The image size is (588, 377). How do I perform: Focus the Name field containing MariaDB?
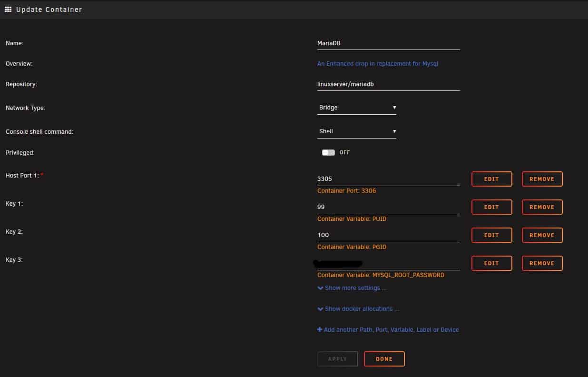389,43
